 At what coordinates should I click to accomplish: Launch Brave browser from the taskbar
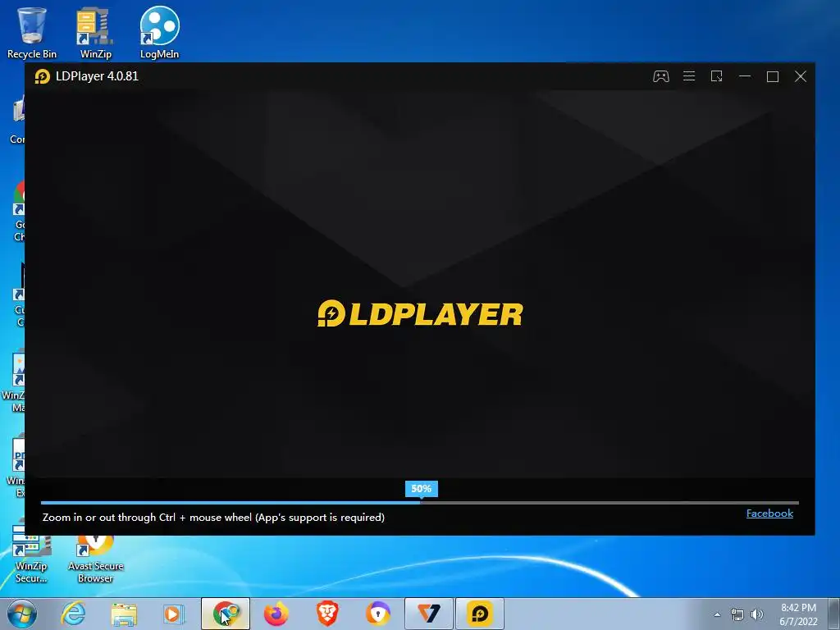(x=326, y=614)
